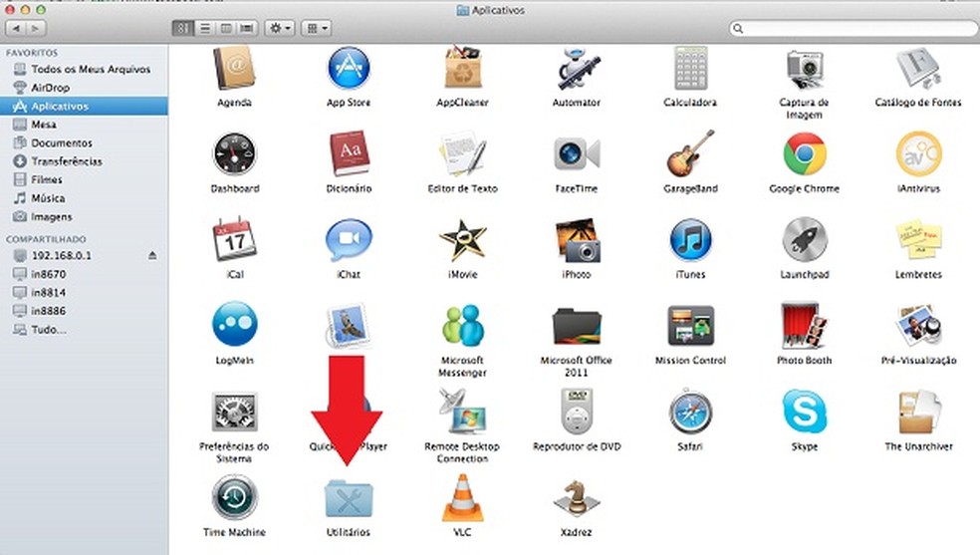Launch the Photo Booth application
The height and width of the screenshot is (555, 980).
[x=805, y=326]
